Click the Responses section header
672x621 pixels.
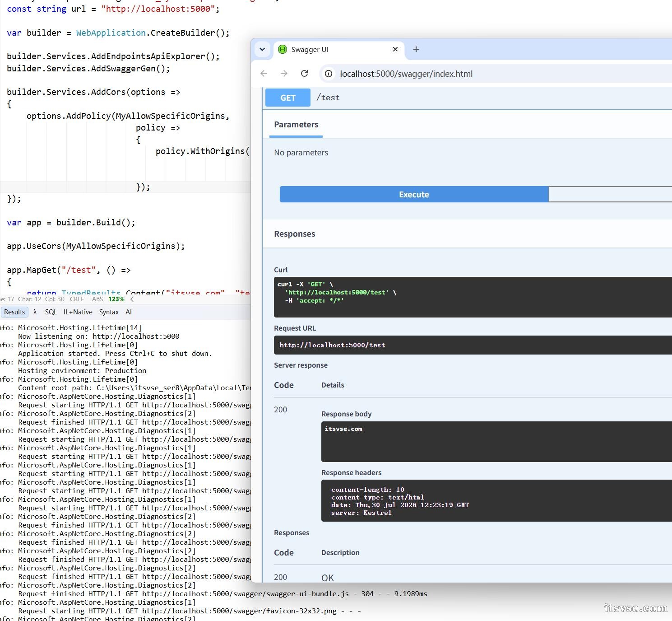pyautogui.click(x=295, y=234)
